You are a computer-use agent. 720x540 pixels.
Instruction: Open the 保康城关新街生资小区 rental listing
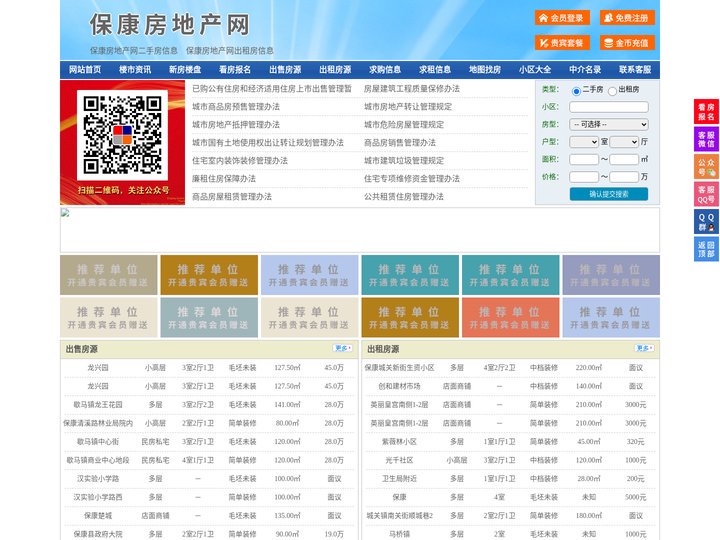[x=399, y=368]
